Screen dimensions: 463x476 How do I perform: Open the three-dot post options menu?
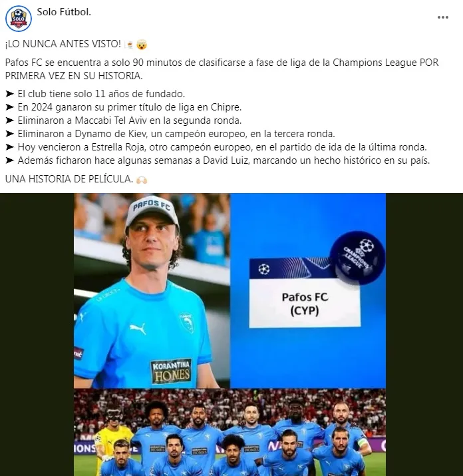(x=442, y=17)
